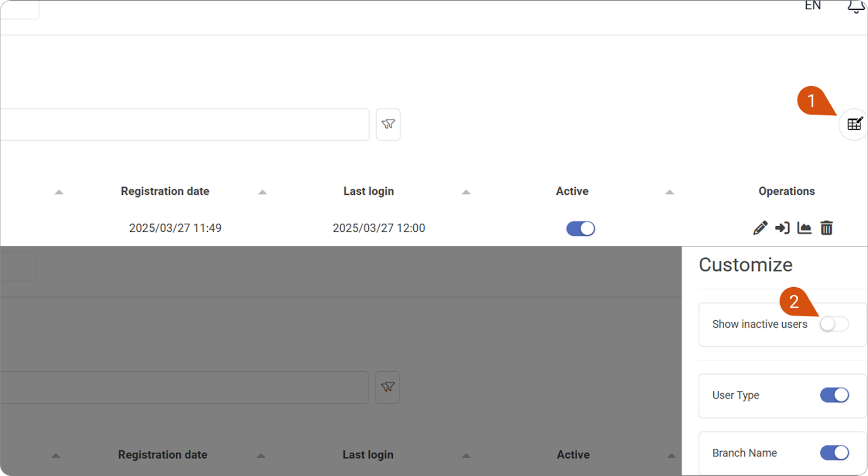Click the Last login column header

coord(368,191)
